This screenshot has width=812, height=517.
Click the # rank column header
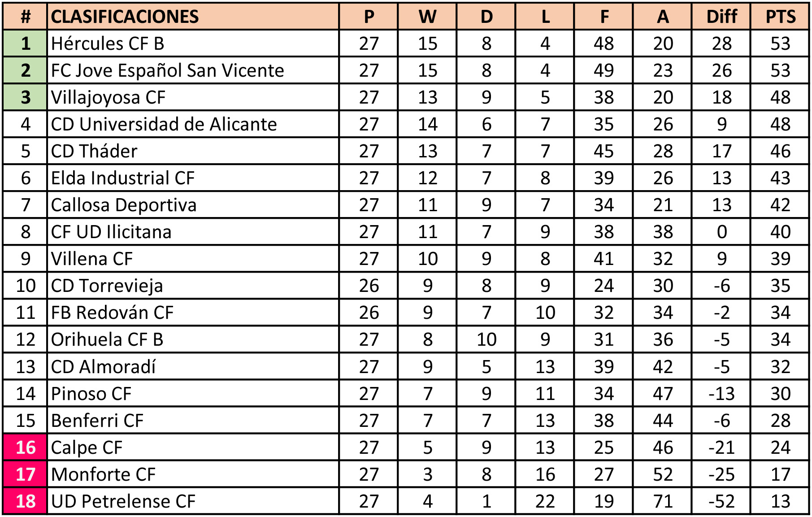point(26,17)
